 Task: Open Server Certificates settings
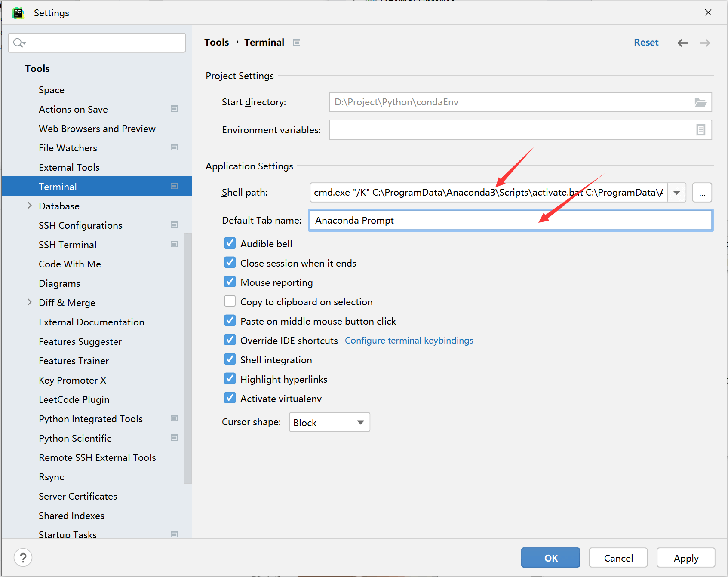coord(78,496)
